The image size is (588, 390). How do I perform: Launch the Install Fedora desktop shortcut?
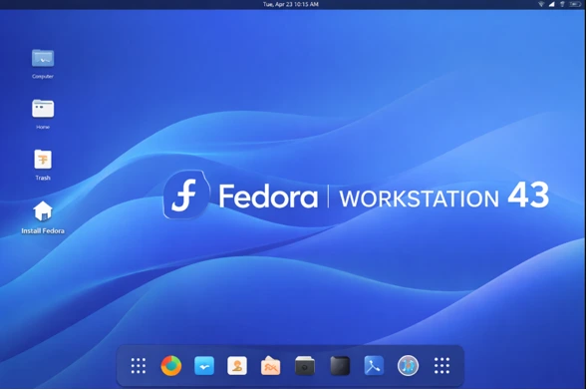point(43,210)
